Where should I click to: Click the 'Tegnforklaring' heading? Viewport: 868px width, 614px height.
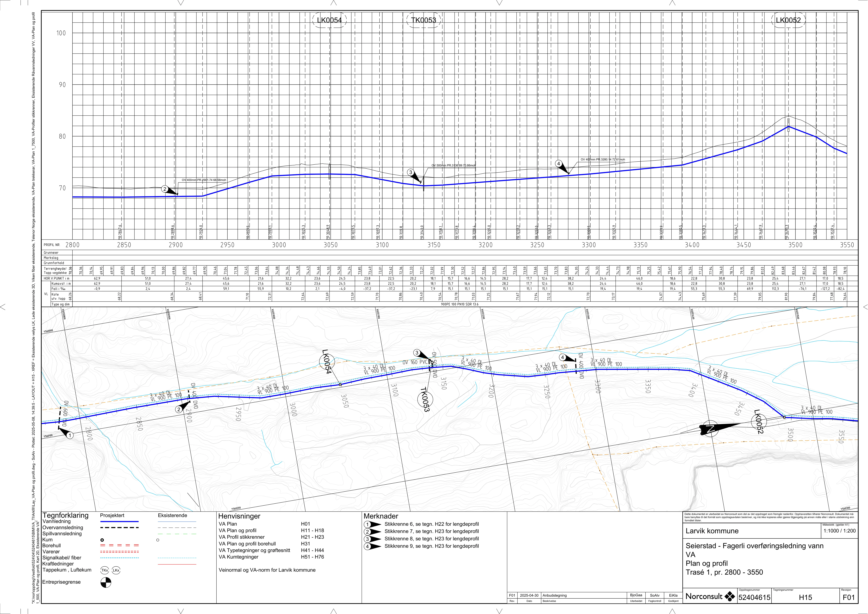[x=65, y=515]
